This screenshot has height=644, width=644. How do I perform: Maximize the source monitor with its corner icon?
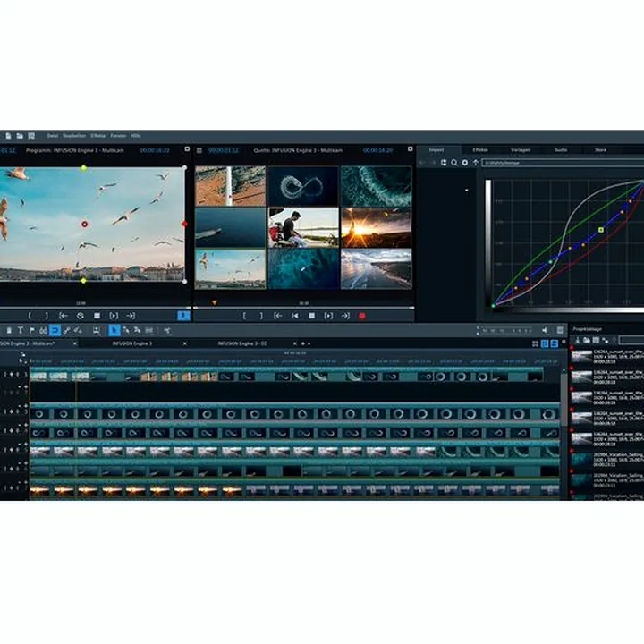(410, 149)
